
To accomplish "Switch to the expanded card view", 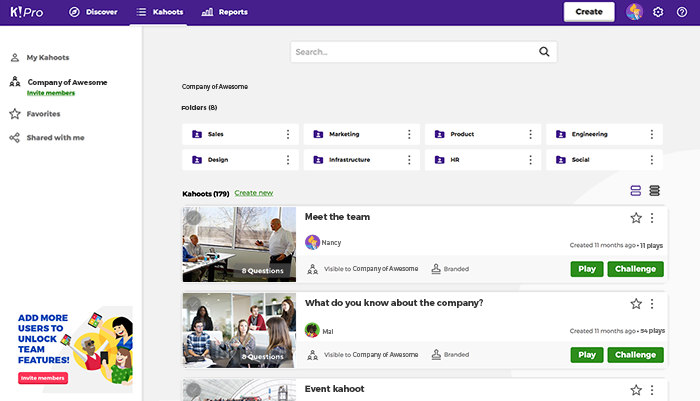I will 636,191.
